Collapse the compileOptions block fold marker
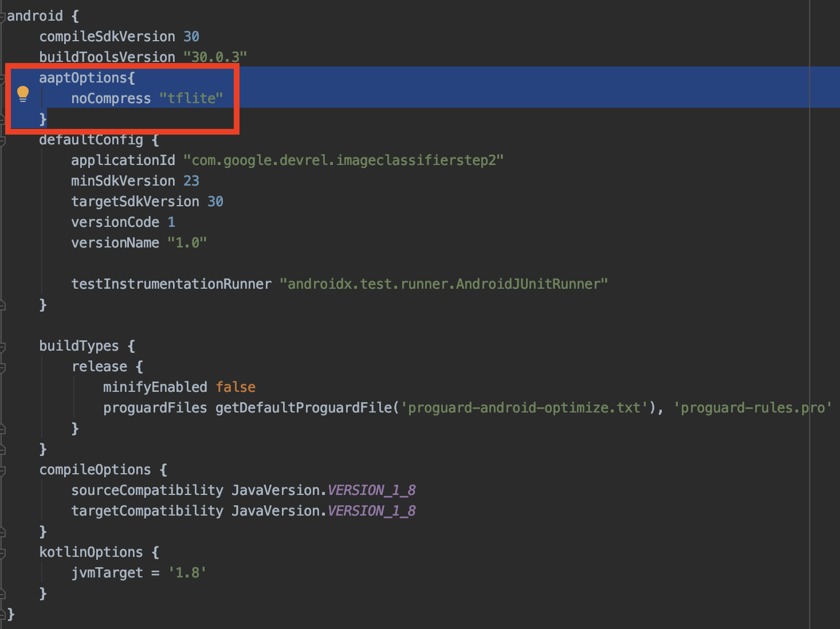This screenshot has width=840, height=629. [2, 470]
